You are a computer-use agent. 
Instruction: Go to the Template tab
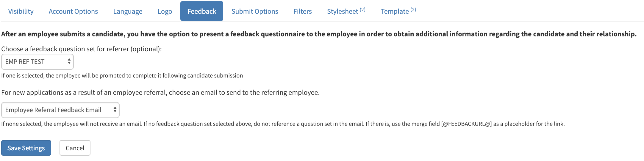pos(395,11)
